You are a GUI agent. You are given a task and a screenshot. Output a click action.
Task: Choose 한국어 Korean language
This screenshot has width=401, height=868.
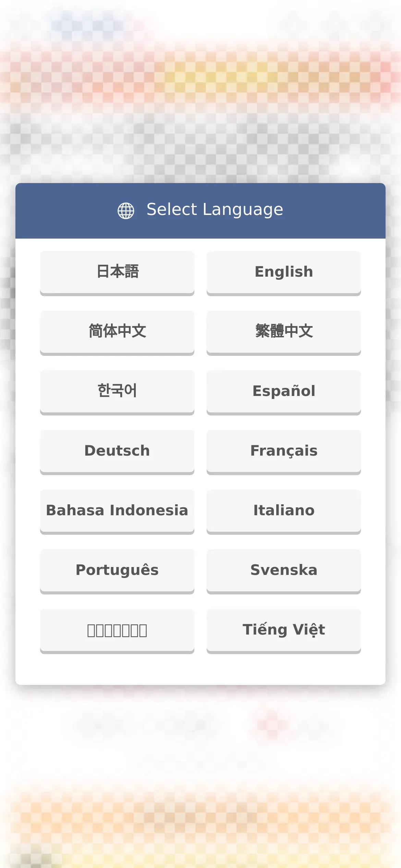click(x=117, y=393)
